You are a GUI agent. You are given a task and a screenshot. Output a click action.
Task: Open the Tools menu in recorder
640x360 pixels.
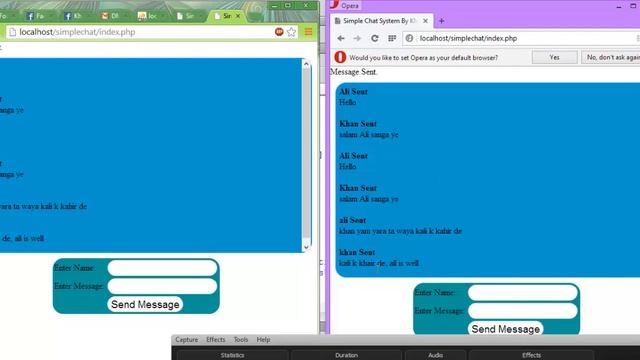pos(241,340)
